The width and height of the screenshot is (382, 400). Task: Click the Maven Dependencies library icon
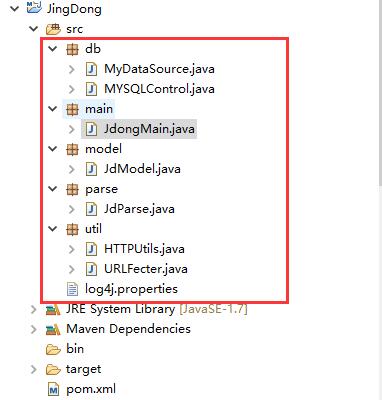[53, 330]
